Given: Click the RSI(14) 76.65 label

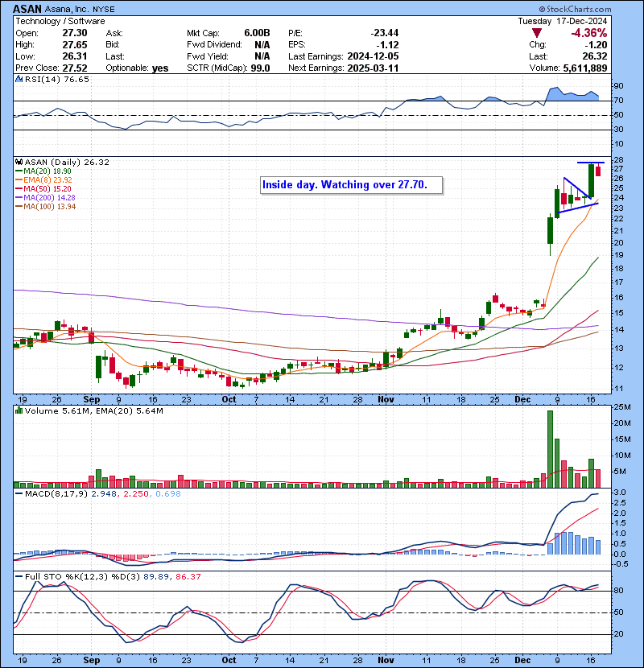Looking at the screenshot, I should click(56, 79).
